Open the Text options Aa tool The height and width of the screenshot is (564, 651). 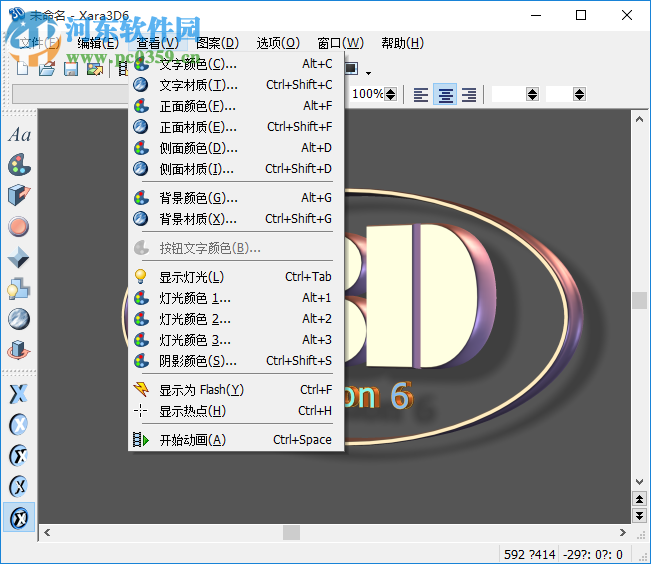(x=19, y=135)
